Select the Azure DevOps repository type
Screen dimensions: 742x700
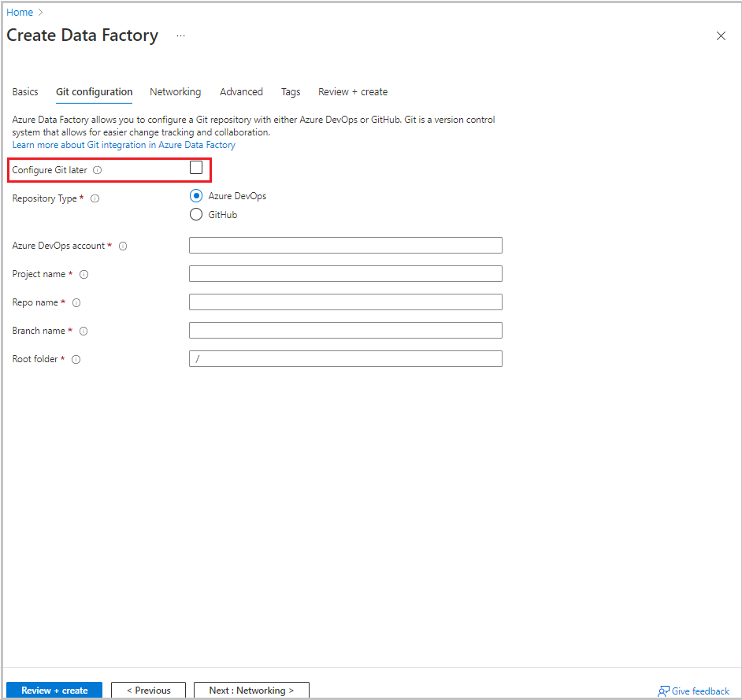195,196
